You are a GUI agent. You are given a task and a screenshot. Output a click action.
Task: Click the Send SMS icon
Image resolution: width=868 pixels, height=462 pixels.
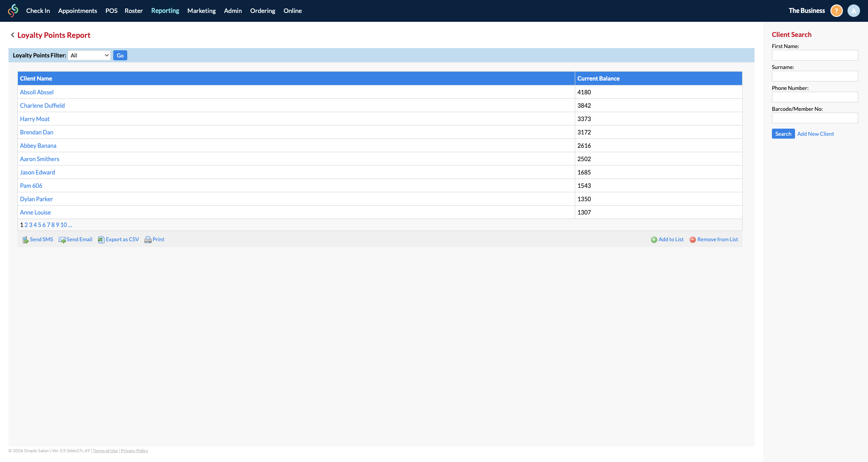pyautogui.click(x=25, y=240)
